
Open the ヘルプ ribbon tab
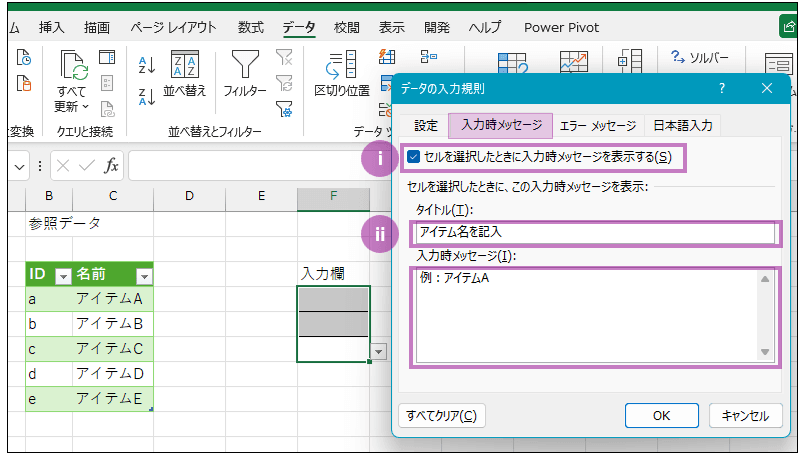(x=485, y=27)
